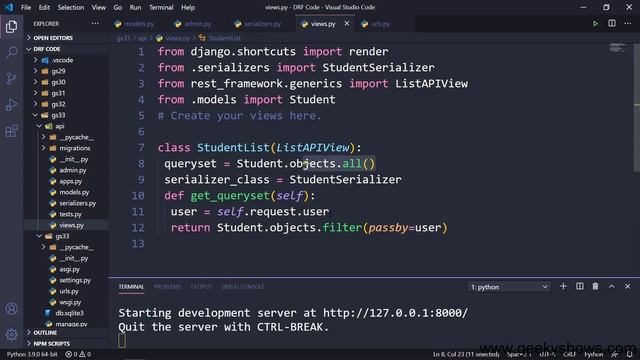
Task: Split the terminal panel
Action: click(580, 287)
